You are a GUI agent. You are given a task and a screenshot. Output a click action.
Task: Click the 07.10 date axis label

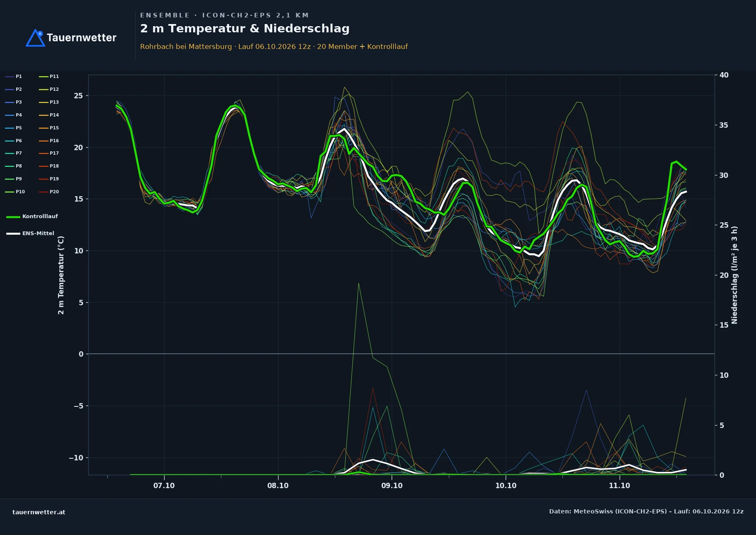pyautogui.click(x=164, y=486)
